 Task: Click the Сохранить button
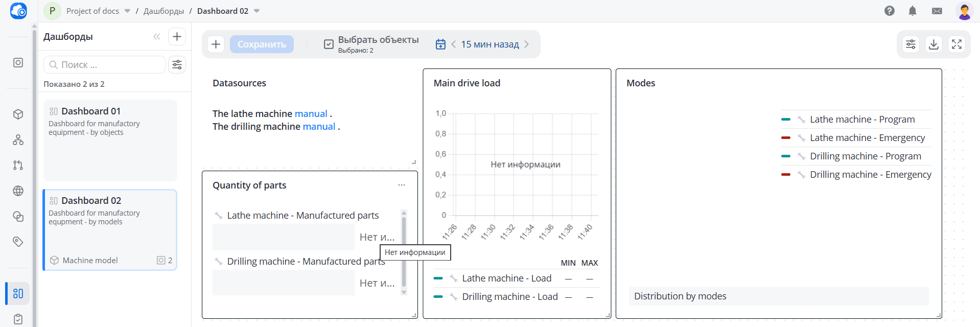pos(262,44)
